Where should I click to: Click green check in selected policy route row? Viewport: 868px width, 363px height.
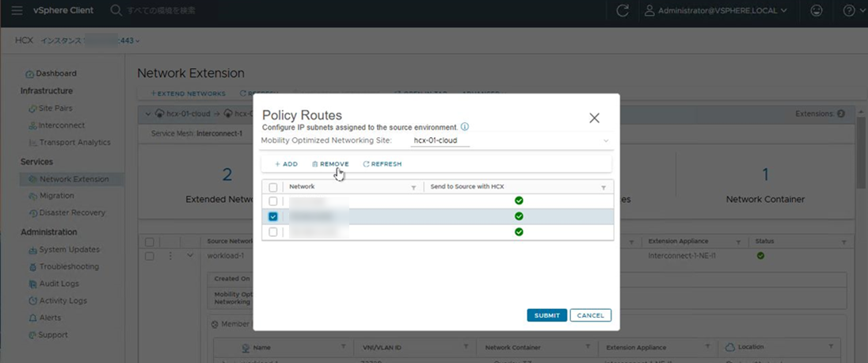click(519, 216)
